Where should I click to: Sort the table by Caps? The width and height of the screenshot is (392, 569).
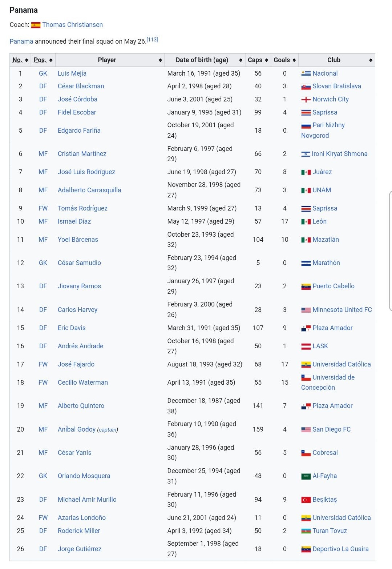tap(258, 60)
